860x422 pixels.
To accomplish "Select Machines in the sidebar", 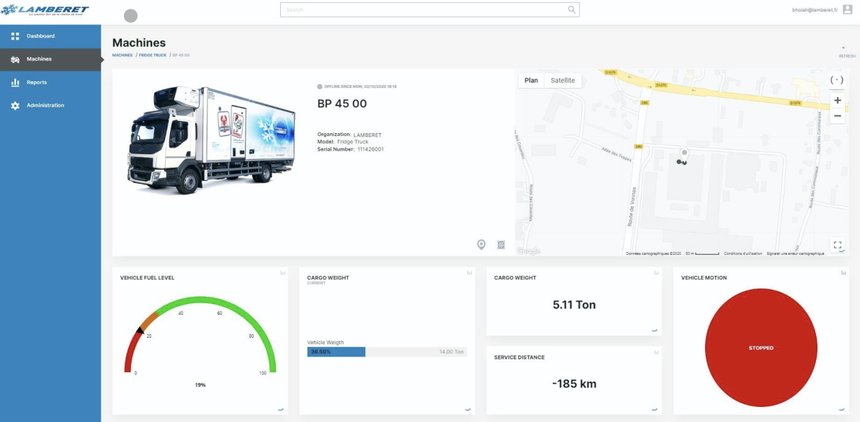I will point(38,59).
